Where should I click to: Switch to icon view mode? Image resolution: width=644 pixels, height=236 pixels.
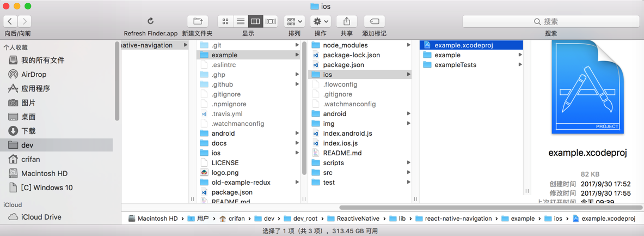tap(225, 21)
